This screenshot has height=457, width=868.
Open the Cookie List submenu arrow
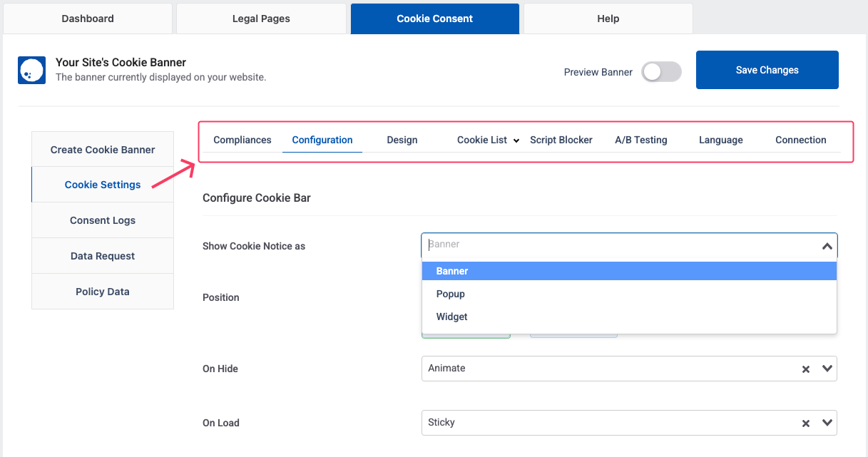click(x=516, y=140)
